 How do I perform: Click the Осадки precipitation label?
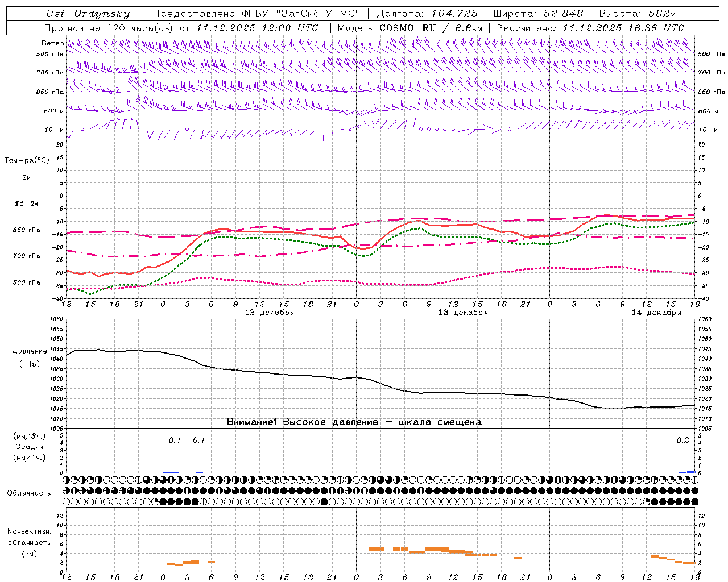pos(29,447)
